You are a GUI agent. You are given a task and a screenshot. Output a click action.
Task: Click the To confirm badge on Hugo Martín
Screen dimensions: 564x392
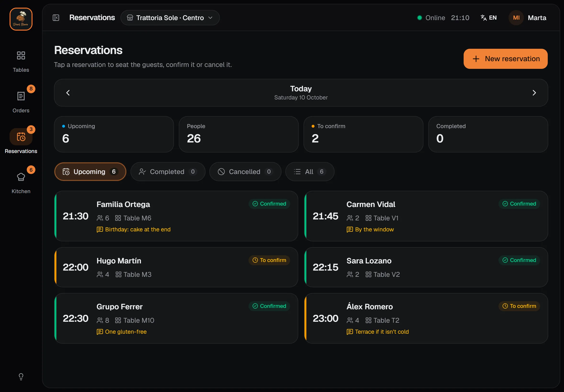pos(269,260)
